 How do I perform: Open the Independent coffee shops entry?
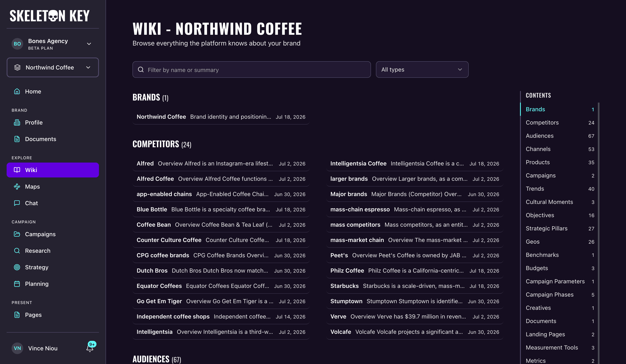tap(221, 316)
